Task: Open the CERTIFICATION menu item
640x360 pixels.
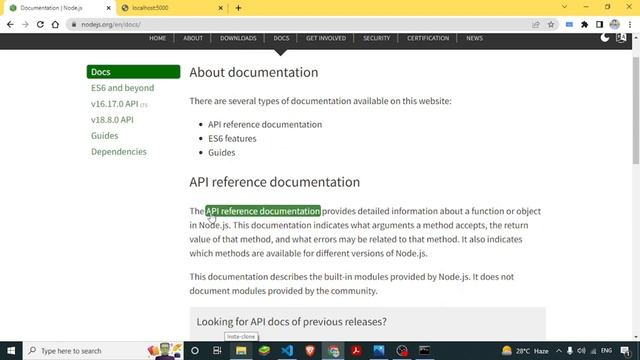Action: (428, 38)
